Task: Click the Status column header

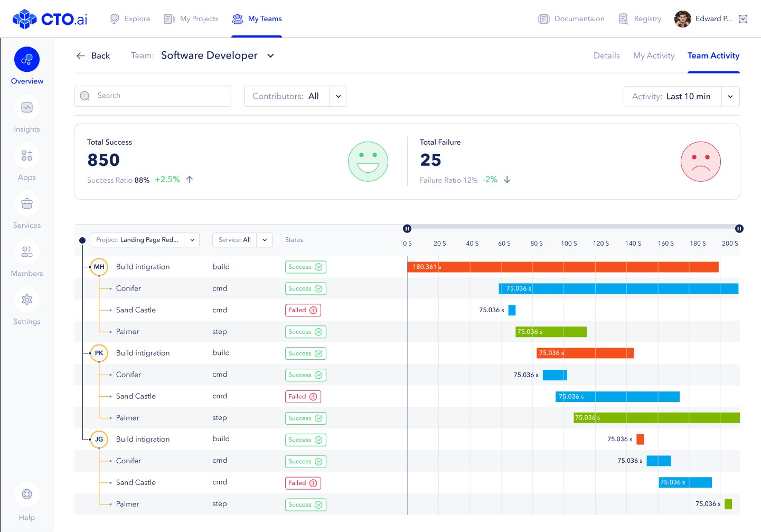Action: (294, 240)
